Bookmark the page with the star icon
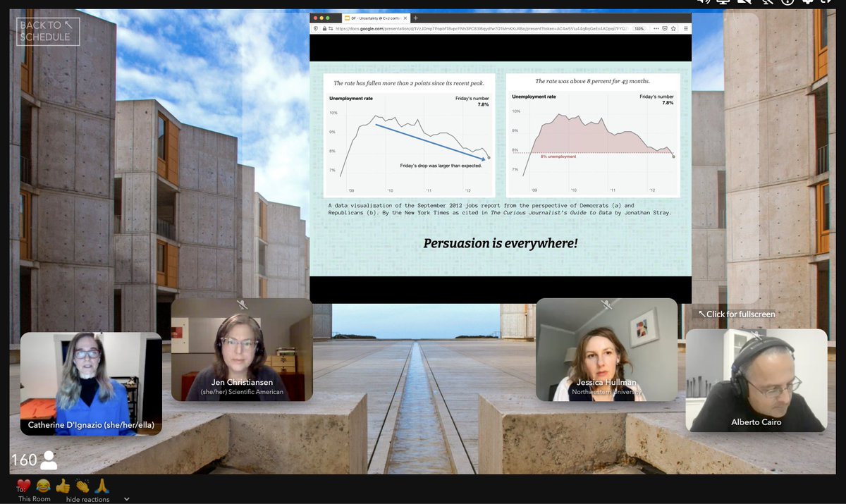846x504 pixels. (x=673, y=29)
